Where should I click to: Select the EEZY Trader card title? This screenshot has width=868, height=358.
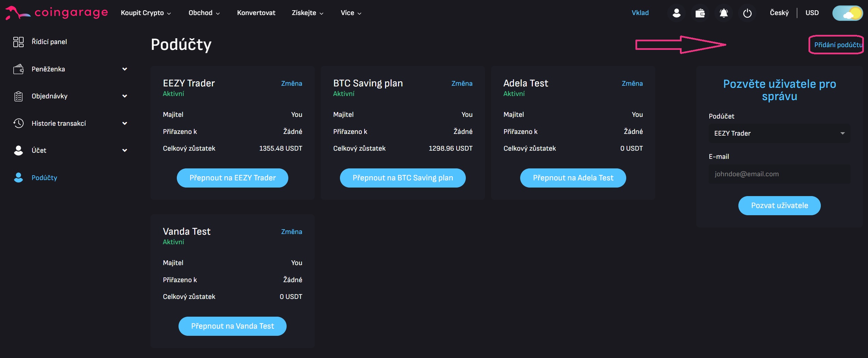tap(189, 83)
